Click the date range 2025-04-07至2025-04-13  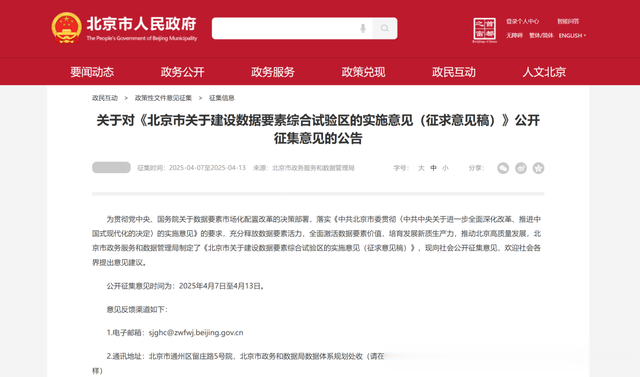coord(207,168)
